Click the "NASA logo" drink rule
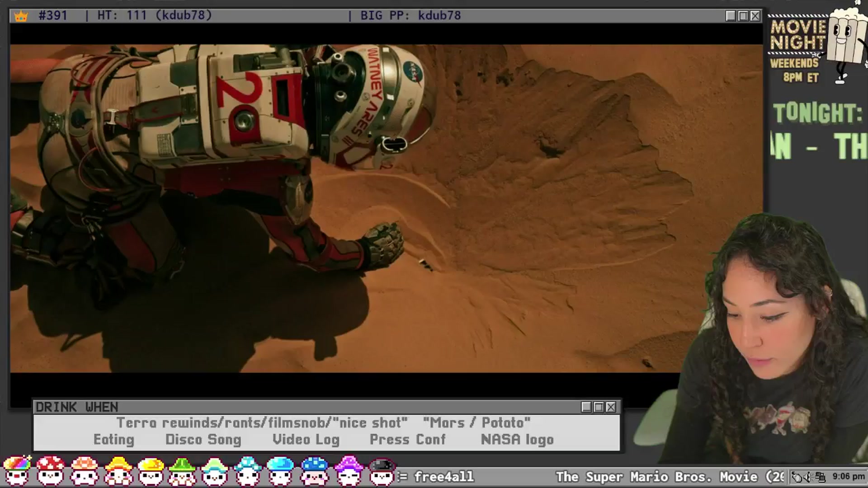 click(x=517, y=440)
